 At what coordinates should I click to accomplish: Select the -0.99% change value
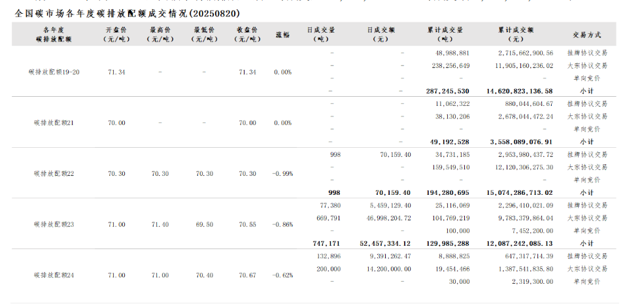(x=282, y=174)
